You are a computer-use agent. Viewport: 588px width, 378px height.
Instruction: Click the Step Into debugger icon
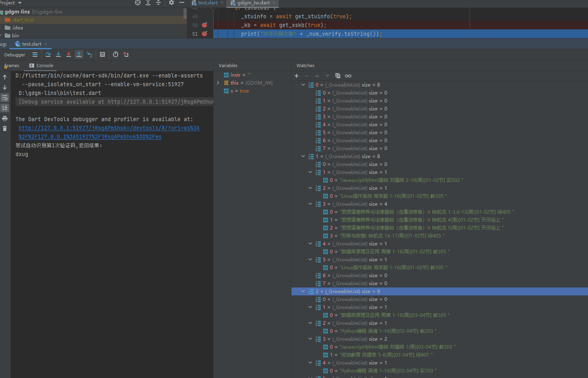click(x=58, y=54)
